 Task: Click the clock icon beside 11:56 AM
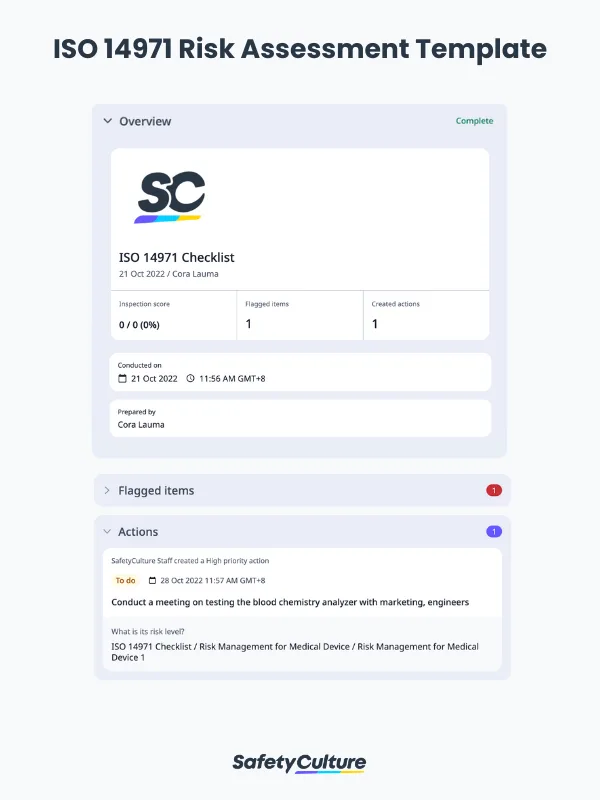click(190, 379)
